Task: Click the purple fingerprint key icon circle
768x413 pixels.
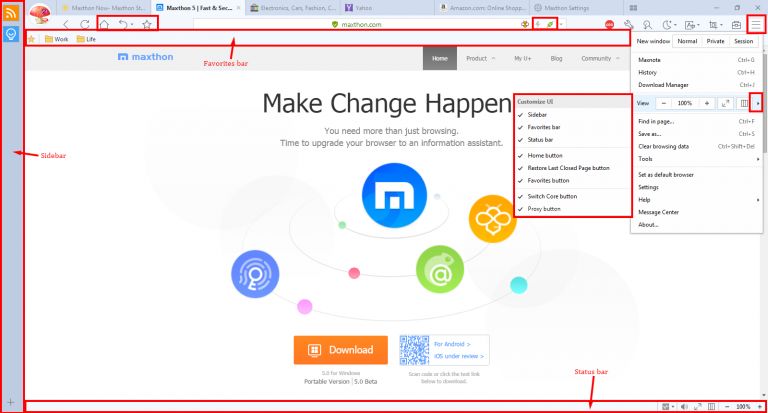Action: (255, 274)
